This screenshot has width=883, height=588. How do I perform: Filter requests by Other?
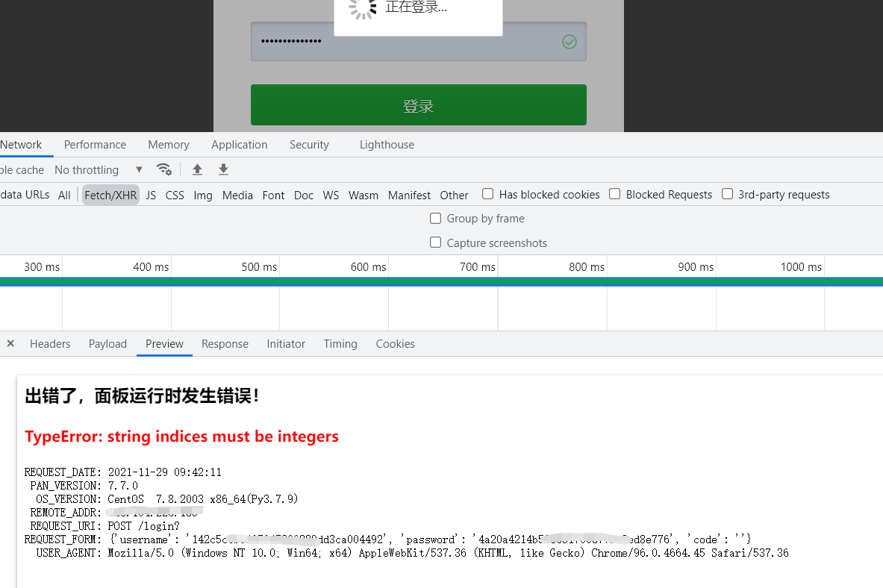pos(454,195)
